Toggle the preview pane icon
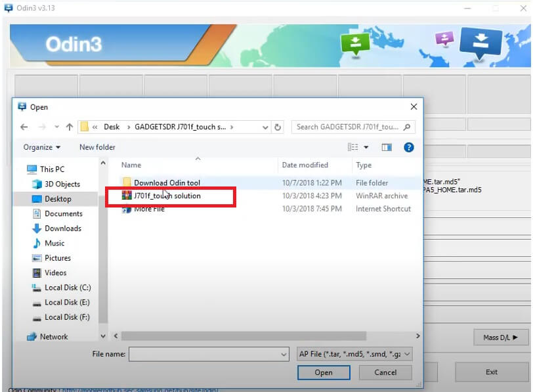533x392 pixels. (387, 147)
